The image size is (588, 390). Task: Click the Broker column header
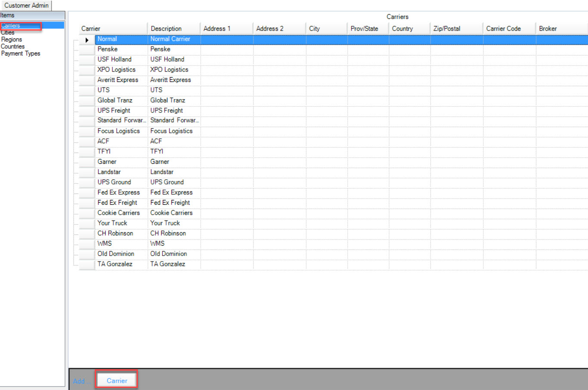(562, 28)
